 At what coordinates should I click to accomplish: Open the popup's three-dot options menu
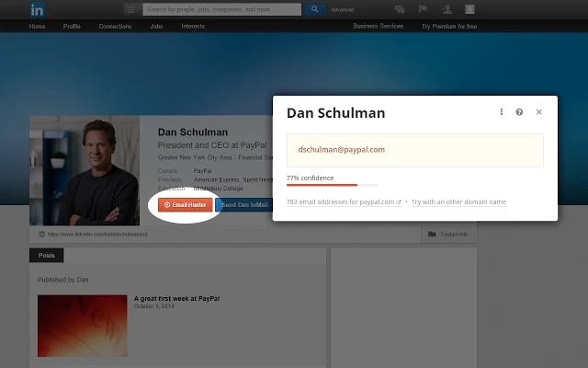point(502,112)
